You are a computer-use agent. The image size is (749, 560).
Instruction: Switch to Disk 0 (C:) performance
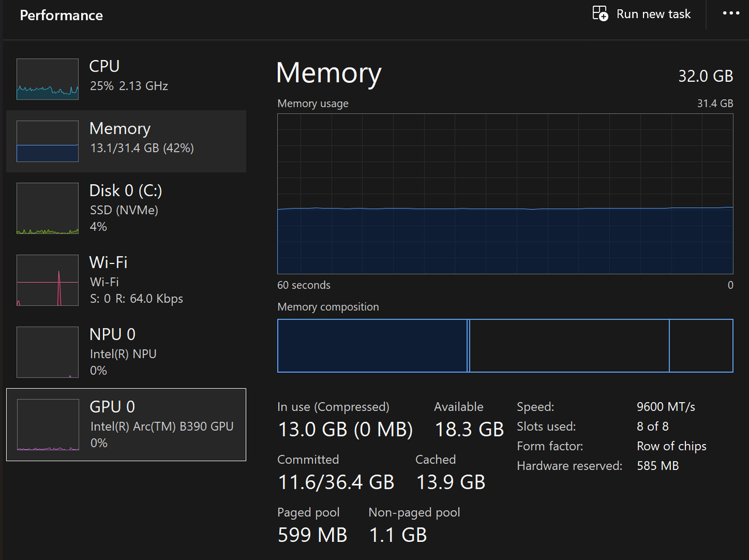pyautogui.click(x=126, y=209)
